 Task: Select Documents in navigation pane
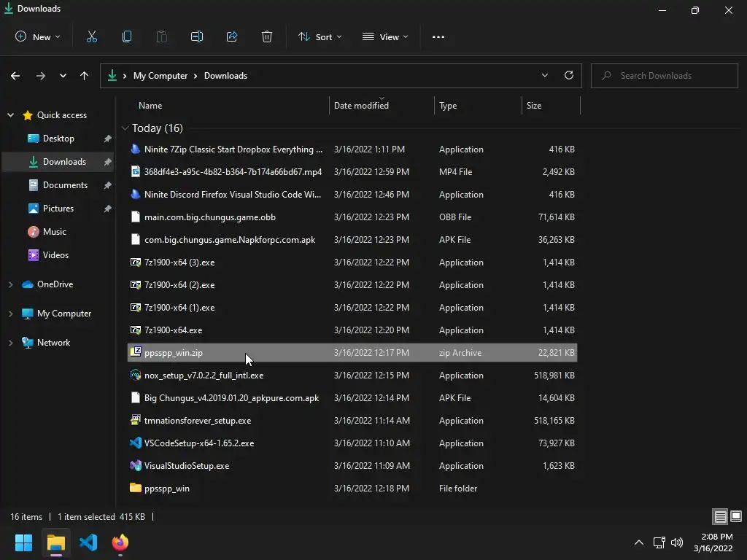pyautogui.click(x=65, y=184)
